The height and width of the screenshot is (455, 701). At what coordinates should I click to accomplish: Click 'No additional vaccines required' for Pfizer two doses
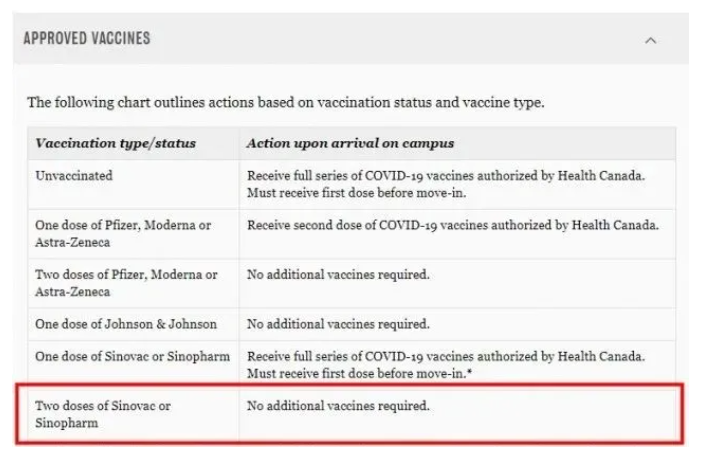pyautogui.click(x=338, y=275)
